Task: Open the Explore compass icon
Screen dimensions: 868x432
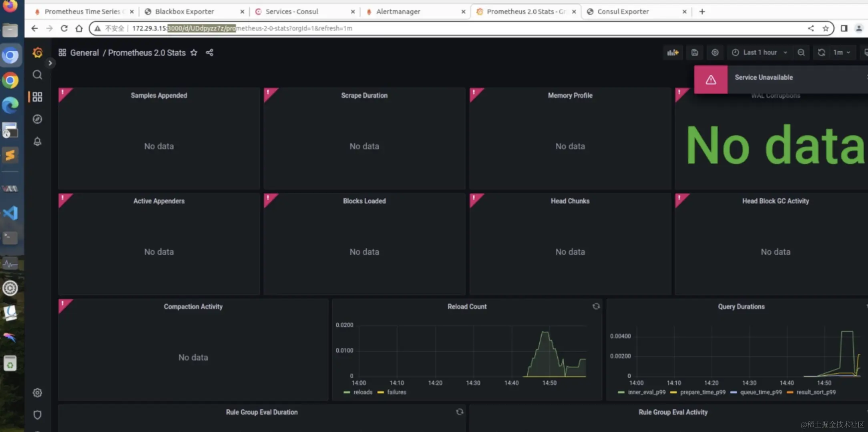Action: point(37,119)
